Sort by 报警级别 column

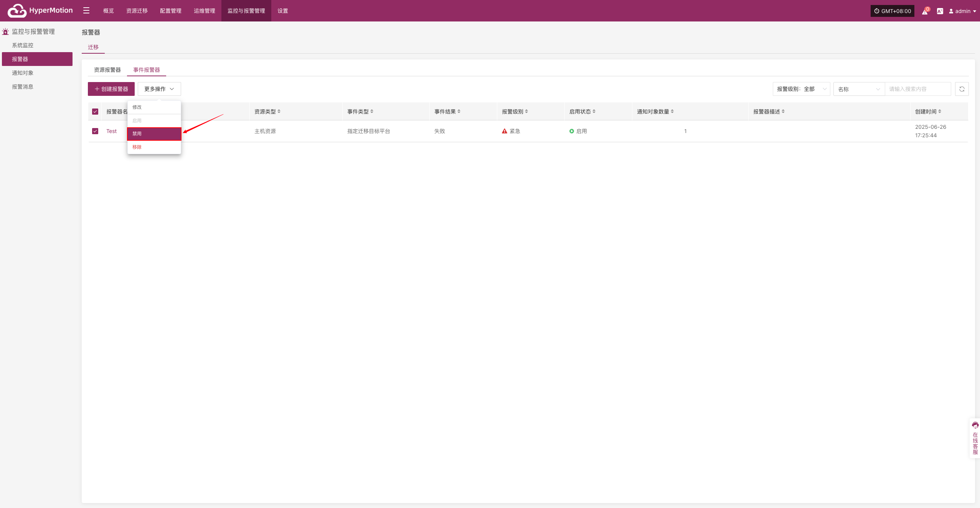pyautogui.click(x=526, y=112)
